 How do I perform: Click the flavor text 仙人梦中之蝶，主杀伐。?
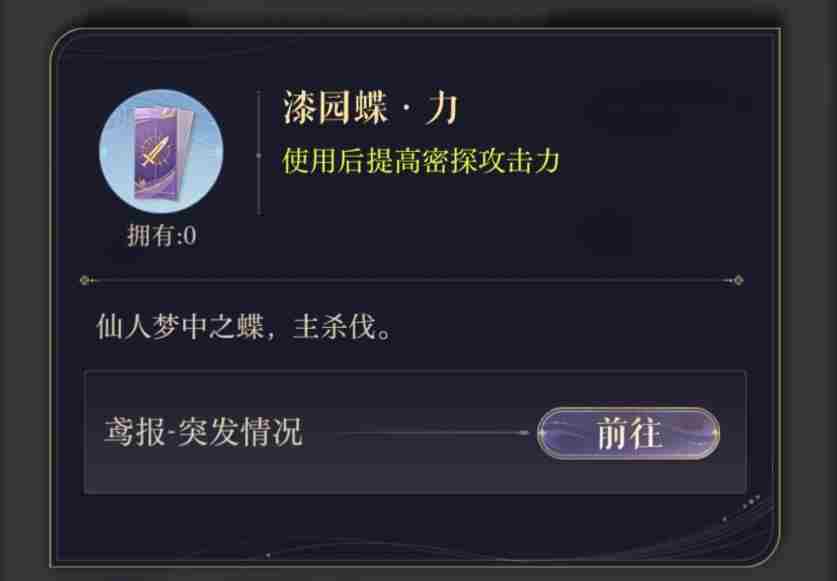pyautogui.click(x=244, y=326)
